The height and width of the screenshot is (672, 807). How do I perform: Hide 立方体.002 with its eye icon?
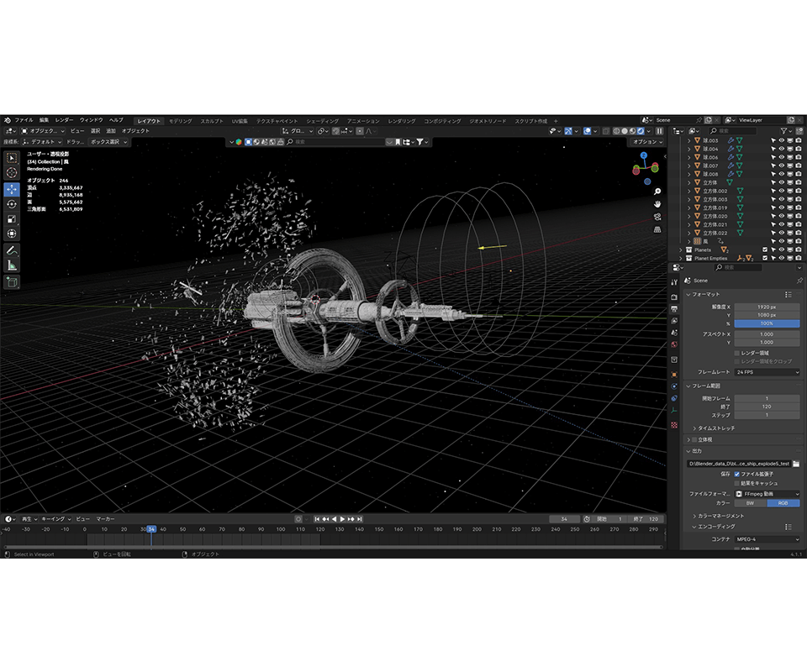point(781,191)
